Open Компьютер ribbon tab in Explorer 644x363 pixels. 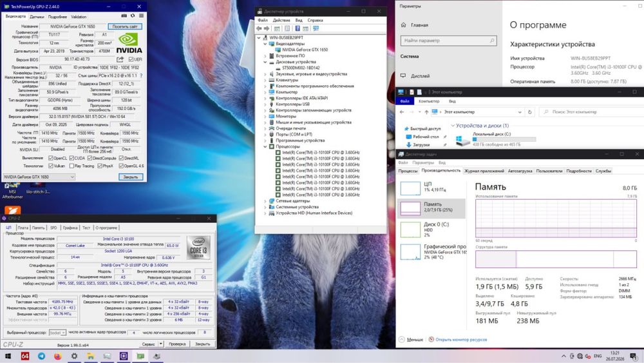tap(429, 101)
